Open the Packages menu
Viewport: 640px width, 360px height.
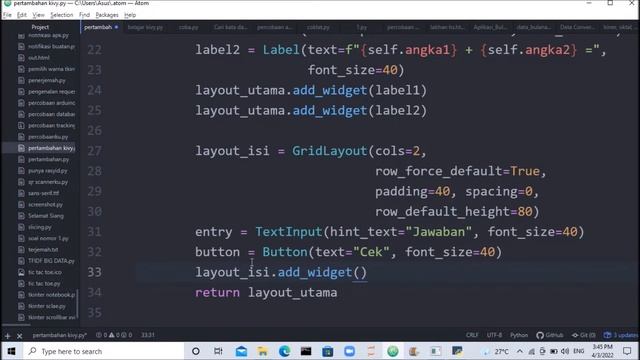(x=107, y=15)
